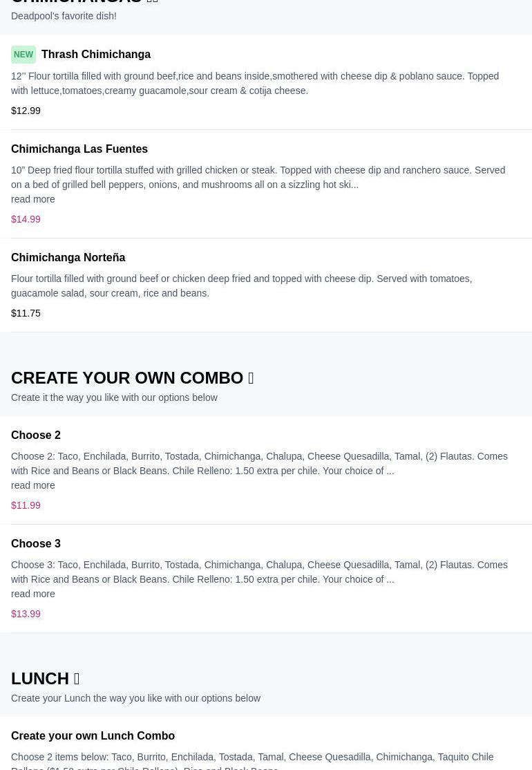532x770 pixels.
Task: Open the Chimichanga Norteña item
Action: [x=68, y=258]
